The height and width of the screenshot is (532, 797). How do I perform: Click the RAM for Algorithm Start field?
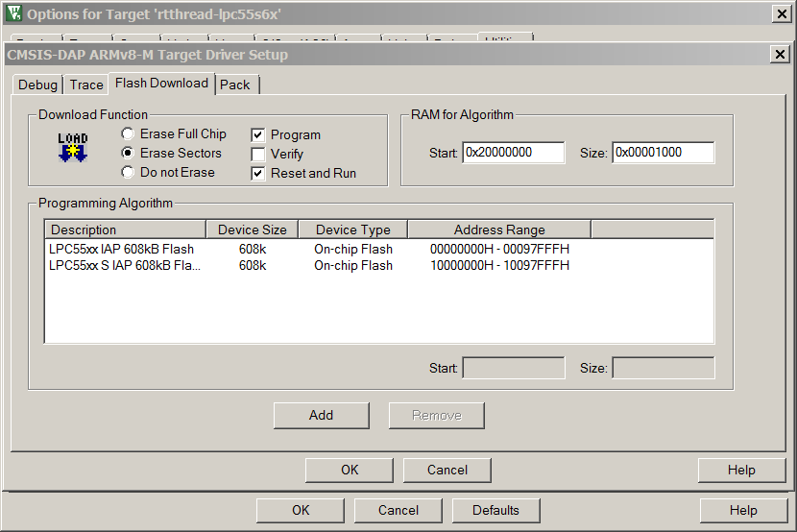coord(513,153)
